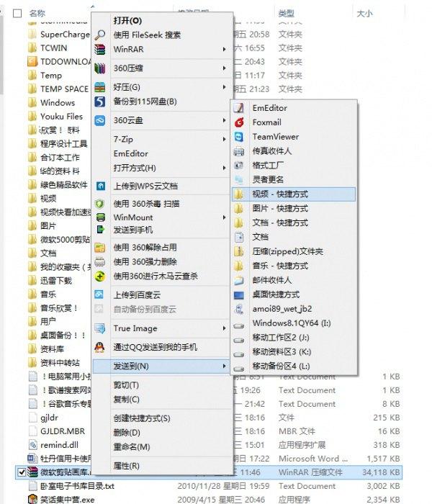Click the QQ penguin icon

99,347
